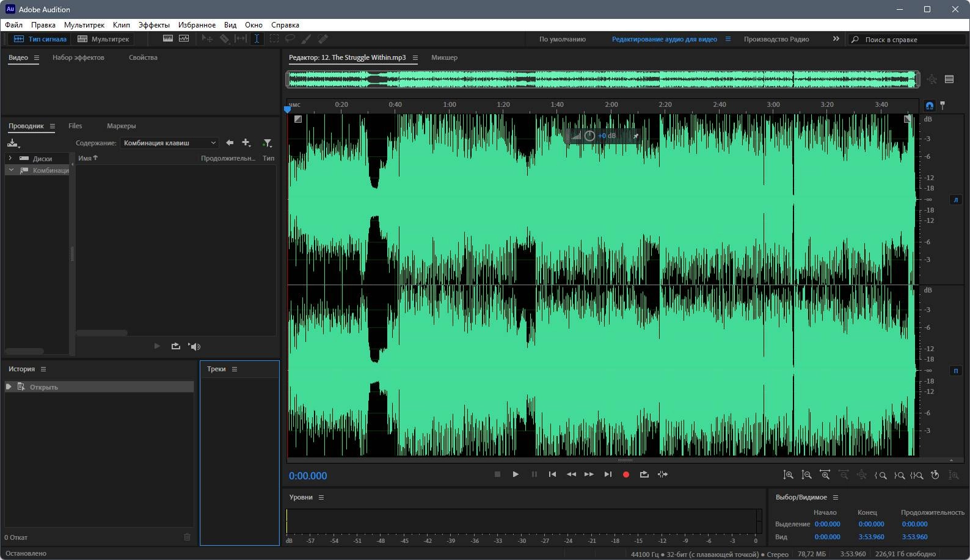Open История panel menu
The height and width of the screenshot is (560, 970).
tap(43, 369)
